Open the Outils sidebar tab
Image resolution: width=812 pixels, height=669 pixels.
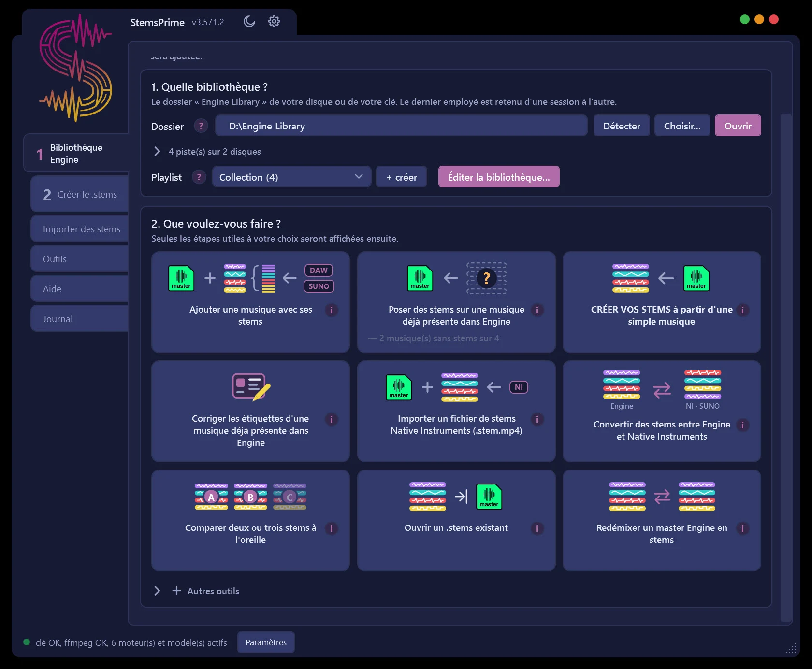[80, 259]
